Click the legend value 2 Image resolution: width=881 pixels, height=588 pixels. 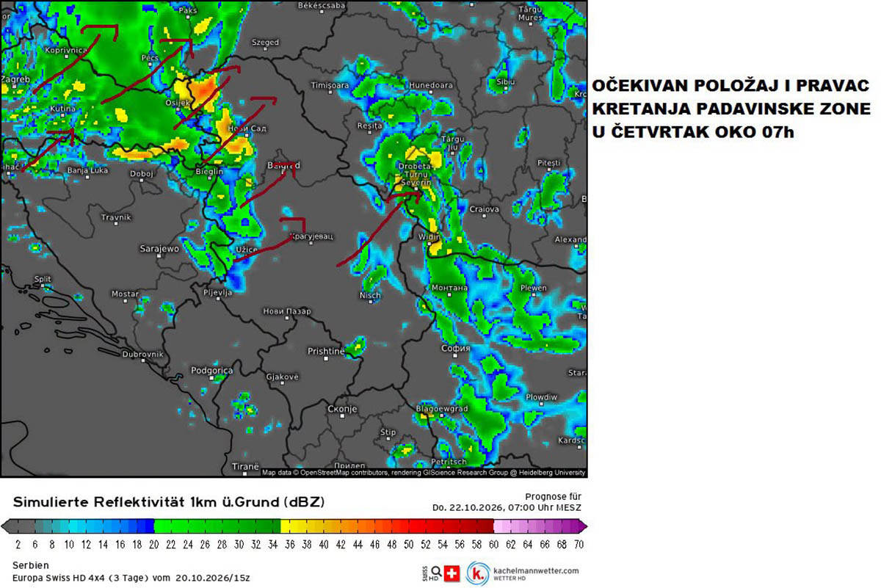pos(17,545)
